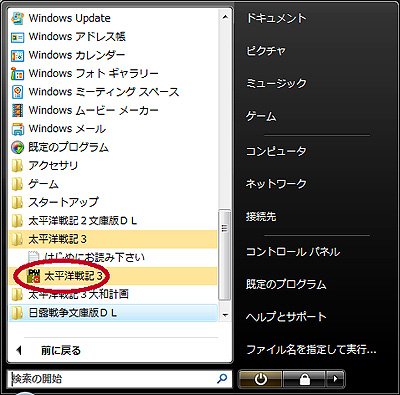Click the lock button icon
This screenshot has width=400, height=395.
(x=304, y=379)
